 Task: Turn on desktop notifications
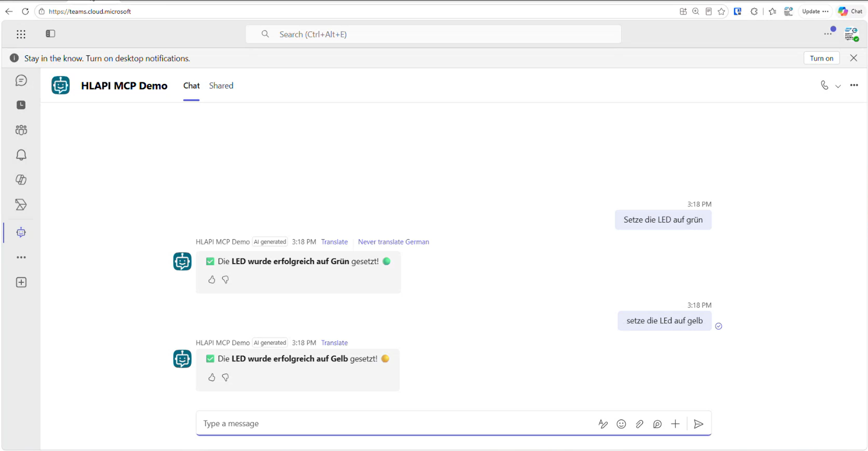(821, 58)
